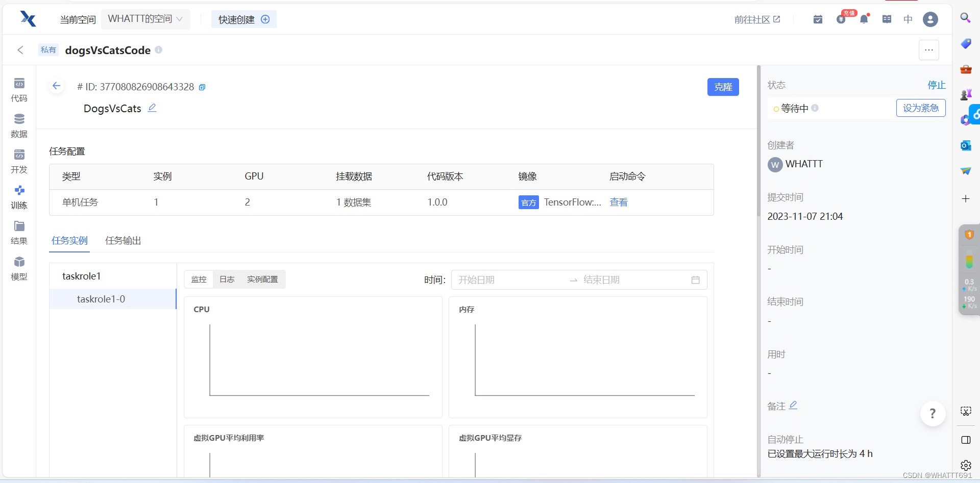This screenshot has height=483, width=980.
Task: Open the help question mark button
Action: point(933,414)
